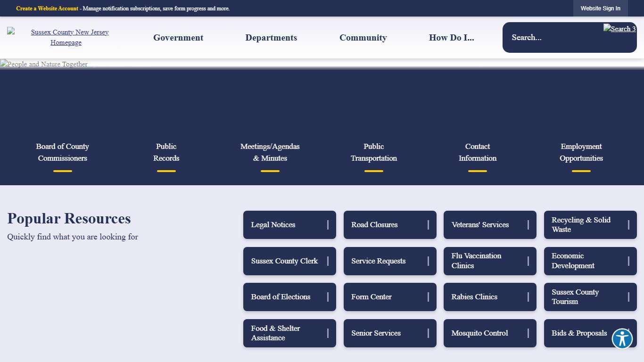Open Employment Opportunities
Viewport: 644px width, 362px height.
click(x=581, y=152)
